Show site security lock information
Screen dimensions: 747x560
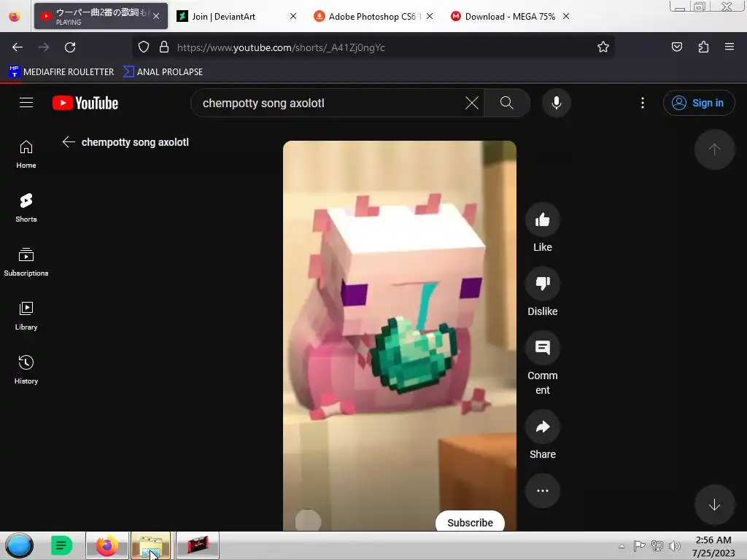point(164,47)
